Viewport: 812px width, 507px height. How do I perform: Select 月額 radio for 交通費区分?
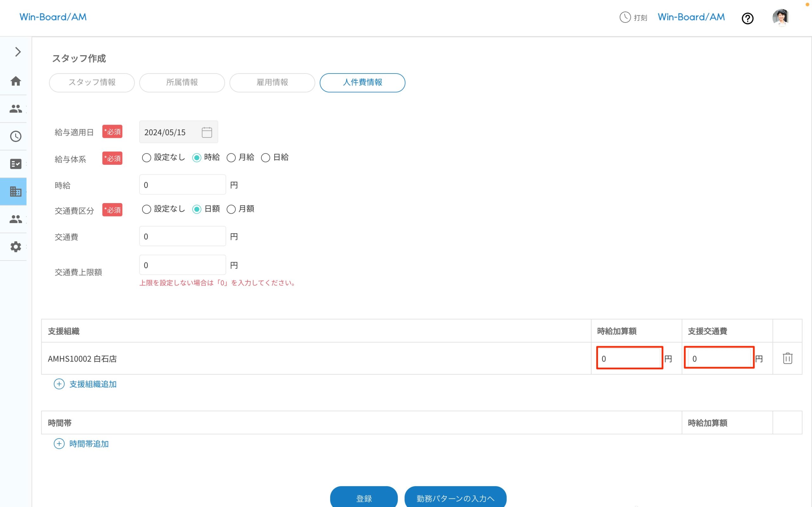click(x=231, y=209)
